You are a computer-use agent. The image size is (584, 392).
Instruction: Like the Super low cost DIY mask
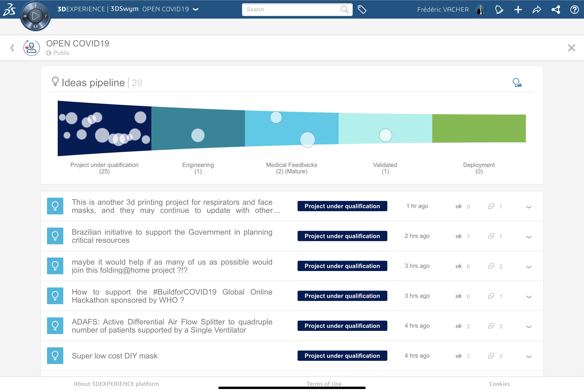tap(458, 356)
